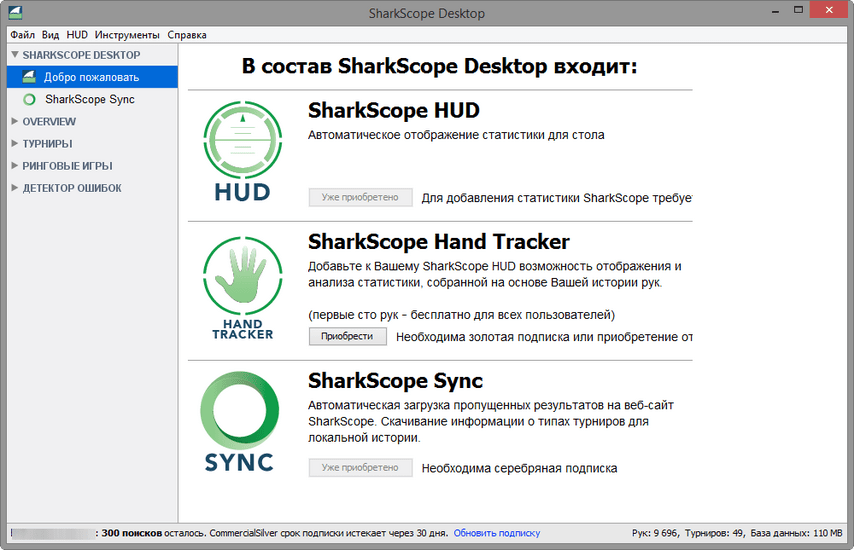Close the SharkScope Desktop window

click(829, 10)
